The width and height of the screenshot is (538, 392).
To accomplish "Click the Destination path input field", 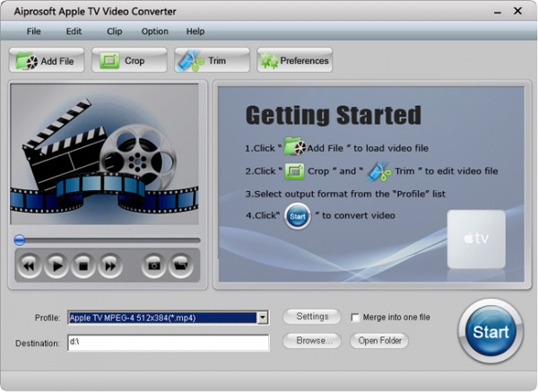I will pyautogui.click(x=168, y=343).
